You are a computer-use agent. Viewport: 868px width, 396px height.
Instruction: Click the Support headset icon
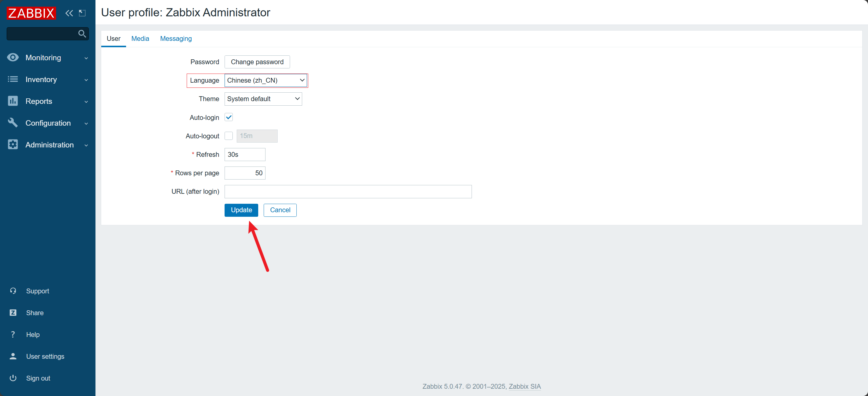click(x=13, y=291)
